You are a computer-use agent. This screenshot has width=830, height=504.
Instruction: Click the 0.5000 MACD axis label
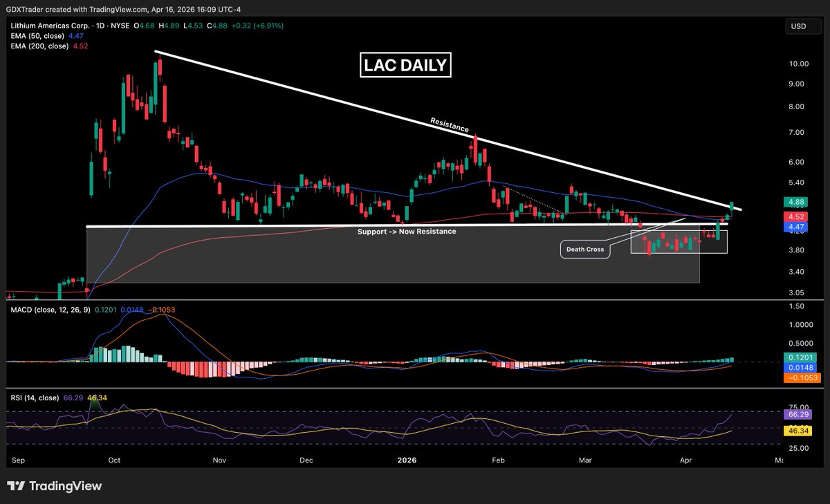point(800,343)
